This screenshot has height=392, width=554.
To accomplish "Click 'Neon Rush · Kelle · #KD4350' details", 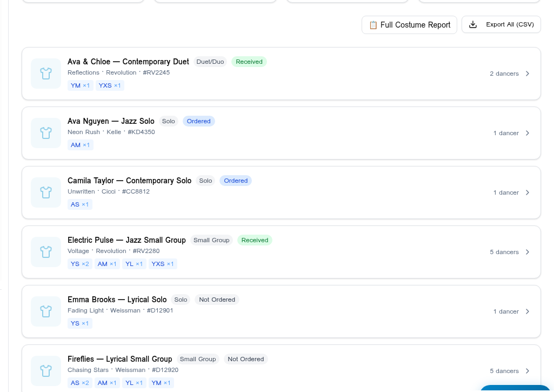I will tap(111, 132).
